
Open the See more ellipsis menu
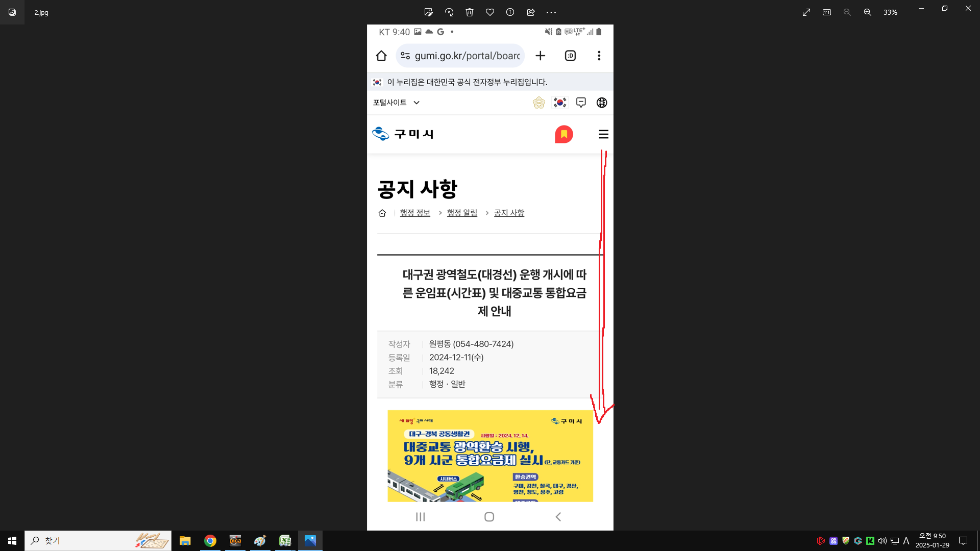[x=551, y=12]
